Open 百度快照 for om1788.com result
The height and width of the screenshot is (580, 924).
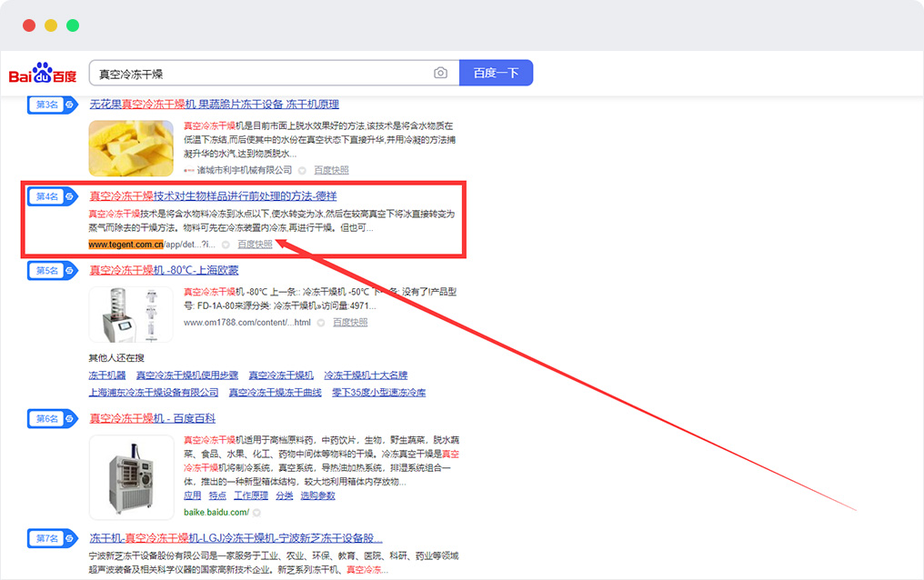(x=350, y=323)
